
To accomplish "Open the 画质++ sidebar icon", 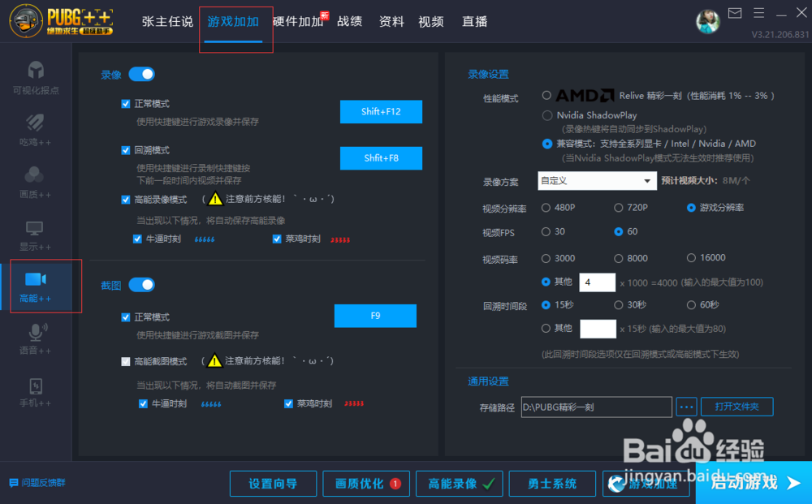I will pyautogui.click(x=34, y=174).
